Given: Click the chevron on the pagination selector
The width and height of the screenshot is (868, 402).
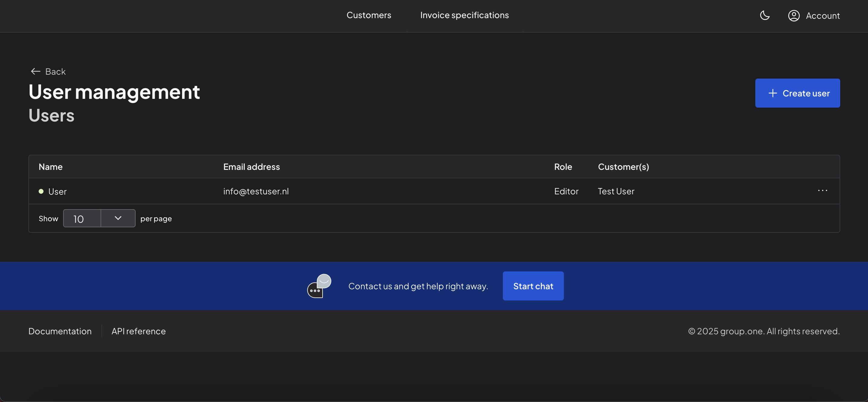Looking at the screenshot, I should pos(117,218).
